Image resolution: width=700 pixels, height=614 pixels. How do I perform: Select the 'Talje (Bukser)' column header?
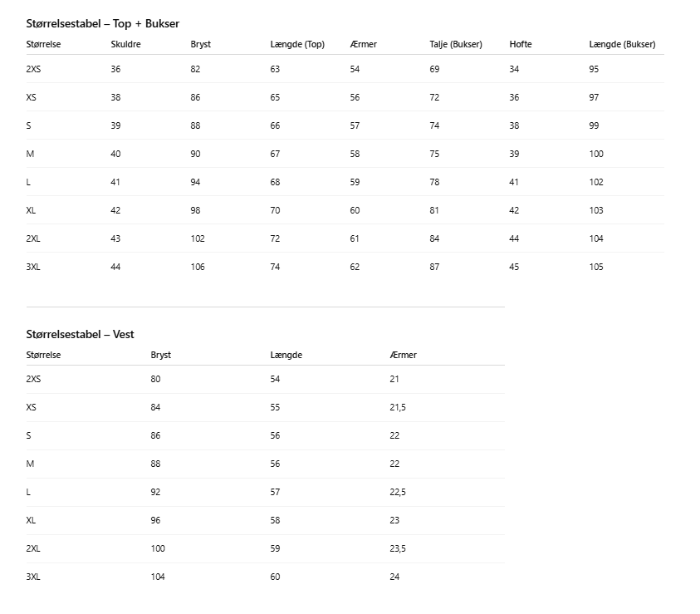point(456,45)
